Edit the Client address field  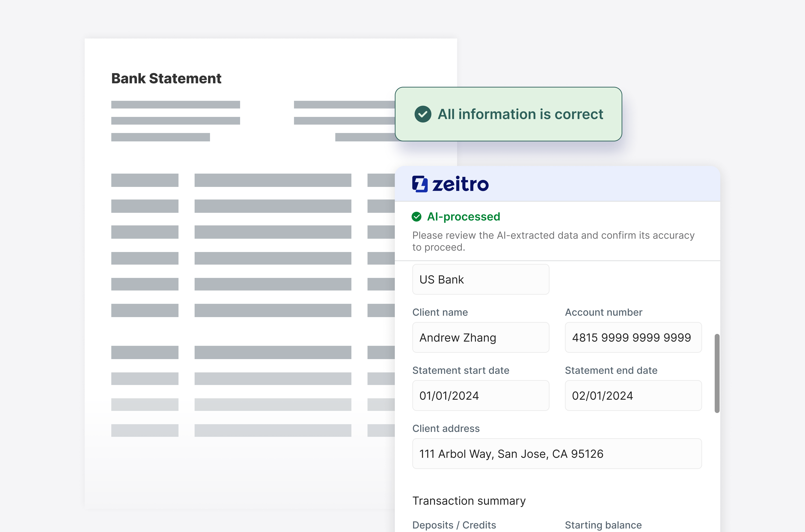[x=557, y=454]
